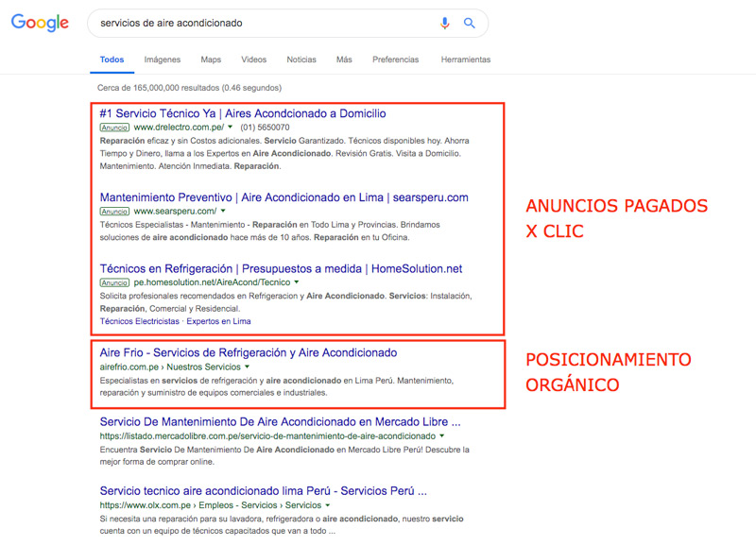Viewport: 756px width, 546px height.
Task: Select the Todos tab
Action: click(x=112, y=60)
